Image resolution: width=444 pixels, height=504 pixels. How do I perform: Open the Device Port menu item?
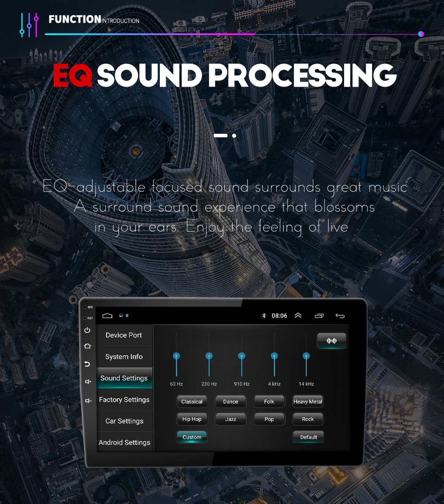coord(124,335)
